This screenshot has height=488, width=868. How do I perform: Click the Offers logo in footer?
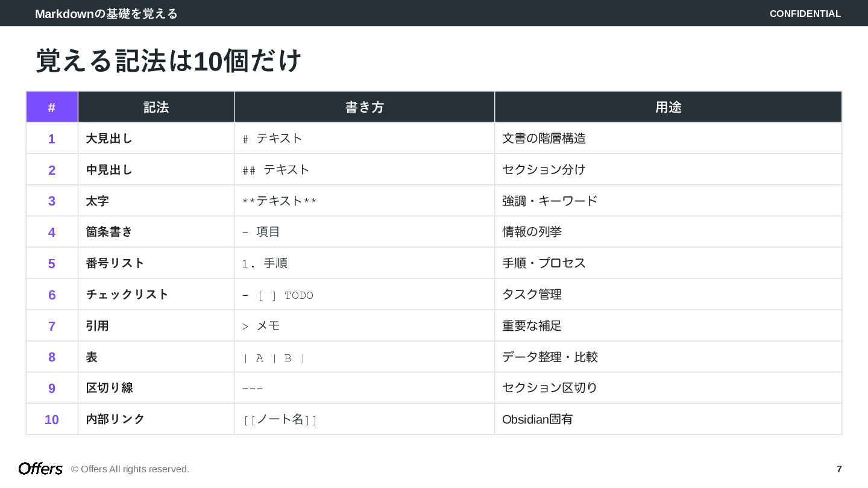click(x=40, y=469)
